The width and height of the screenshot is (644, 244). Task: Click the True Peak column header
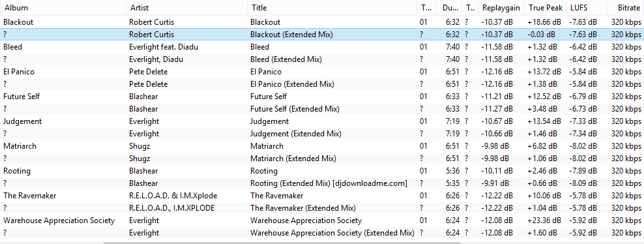tap(546, 7)
